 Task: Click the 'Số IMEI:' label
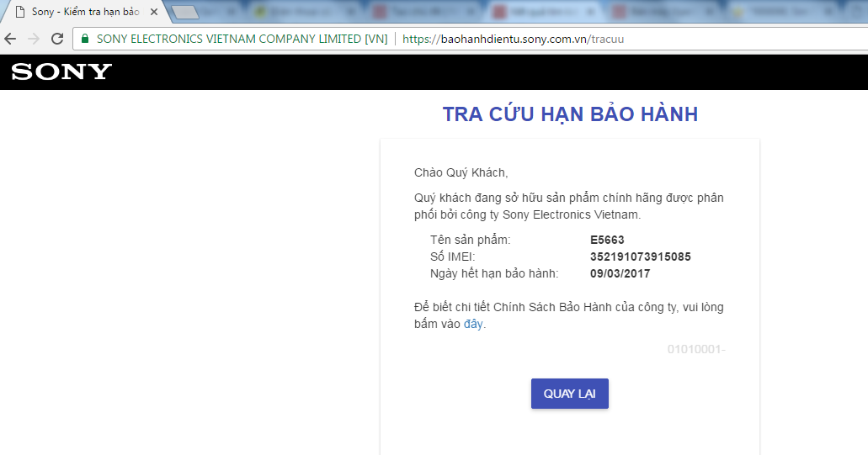coord(453,257)
